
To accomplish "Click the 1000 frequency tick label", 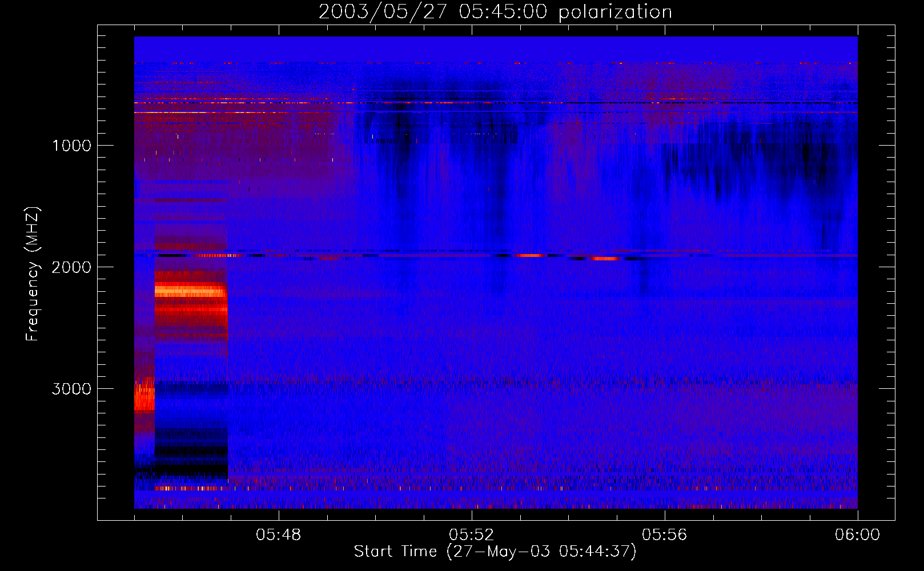I will [x=72, y=146].
